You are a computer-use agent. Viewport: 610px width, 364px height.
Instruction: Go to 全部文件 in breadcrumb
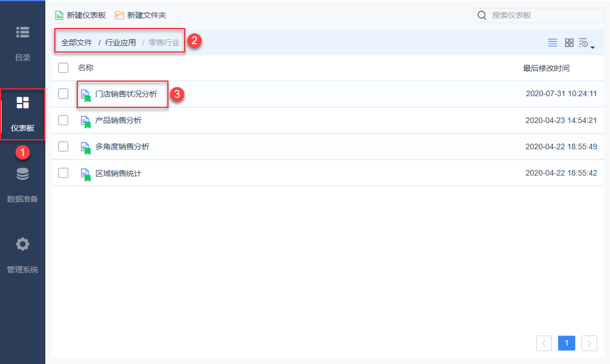tap(77, 42)
